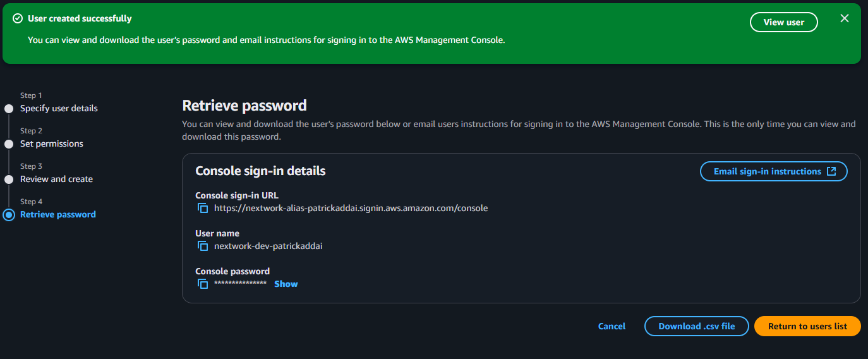
Task: Click the green success checkmark icon
Action: [18, 19]
